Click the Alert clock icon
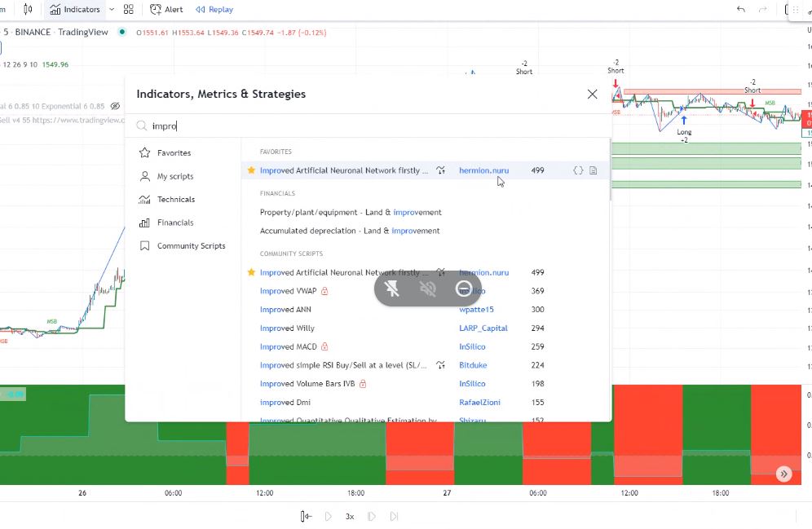The image size is (812, 529). (156, 10)
